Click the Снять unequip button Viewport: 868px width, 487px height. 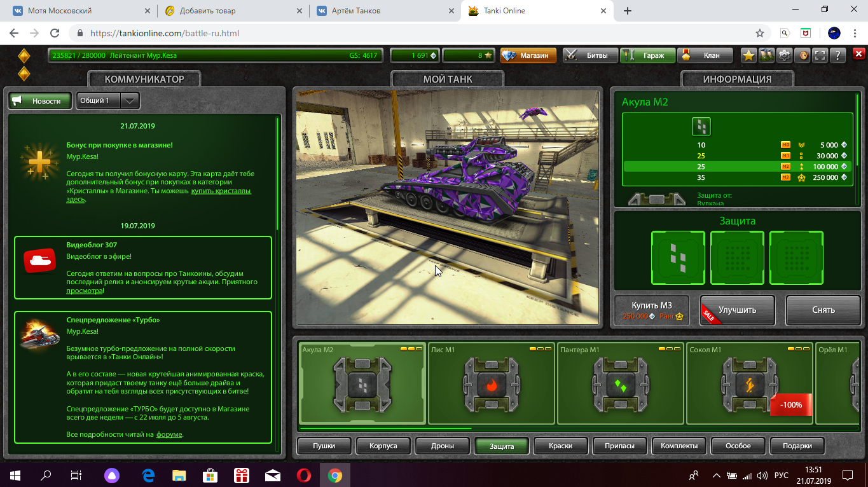(823, 310)
